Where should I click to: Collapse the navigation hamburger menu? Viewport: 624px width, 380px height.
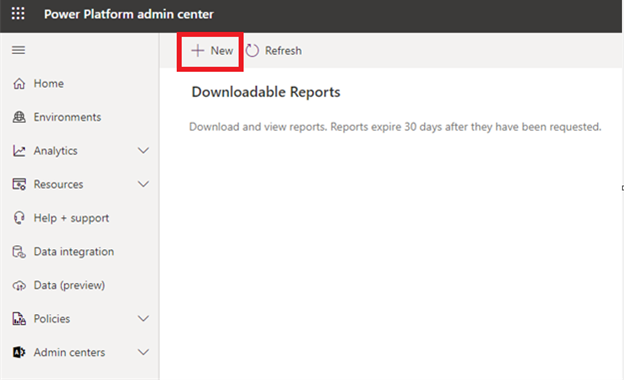pyautogui.click(x=18, y=50)
